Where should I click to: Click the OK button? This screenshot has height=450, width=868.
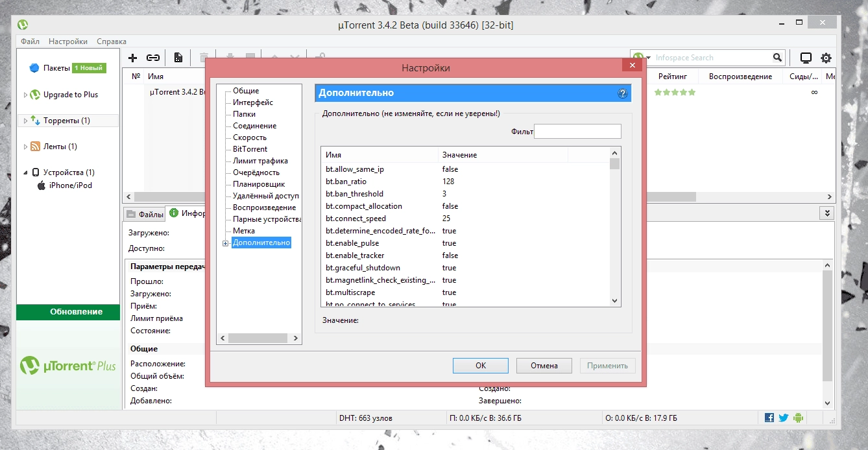coord(481,366)
